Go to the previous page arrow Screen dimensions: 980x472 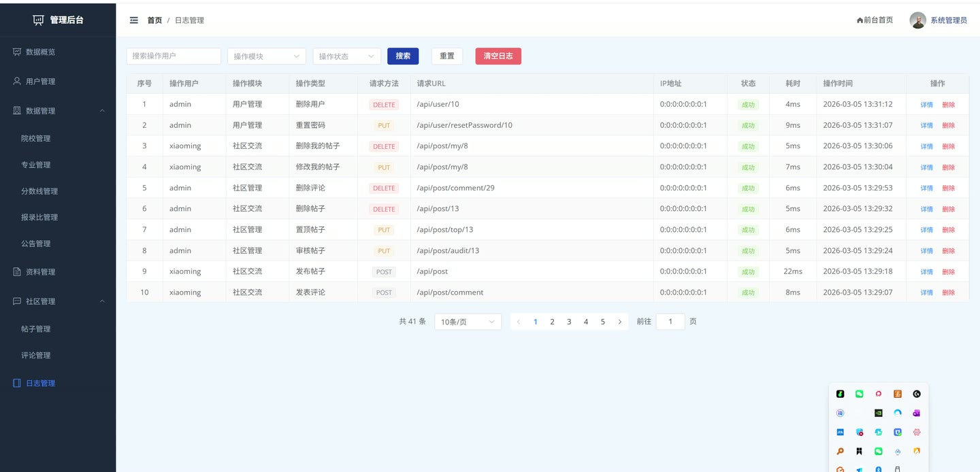(x=519, y=322)
